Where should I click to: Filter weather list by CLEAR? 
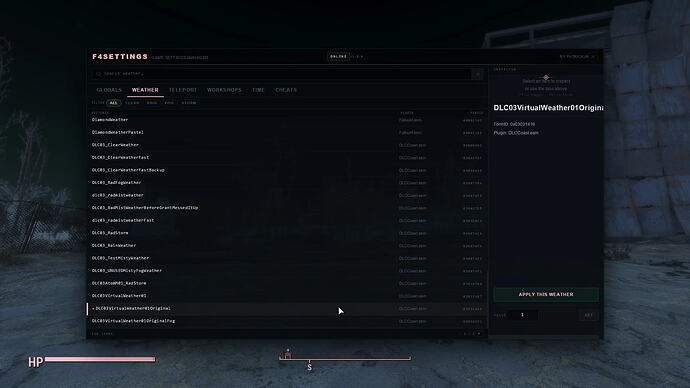pyautogui.click(x=132, y=103)
